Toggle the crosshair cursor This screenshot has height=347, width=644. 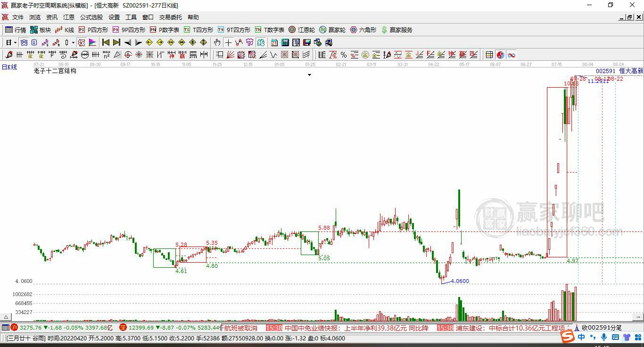228,42
